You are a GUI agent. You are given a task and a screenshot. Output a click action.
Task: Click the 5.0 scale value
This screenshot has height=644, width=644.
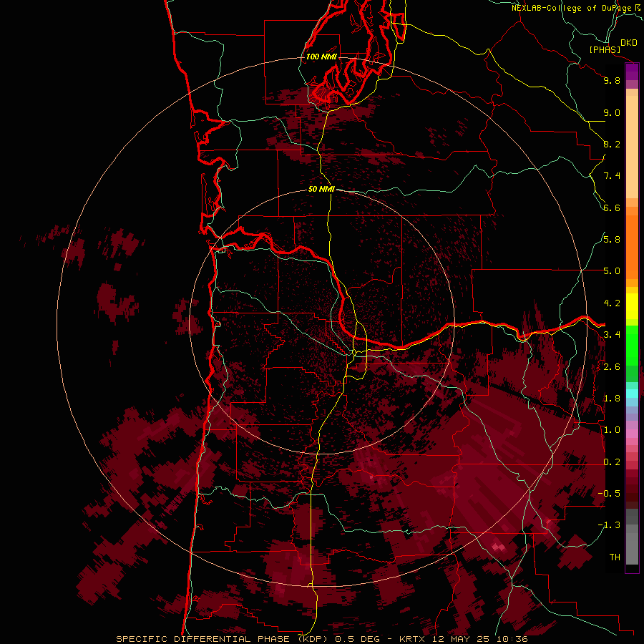coord(612,271)
